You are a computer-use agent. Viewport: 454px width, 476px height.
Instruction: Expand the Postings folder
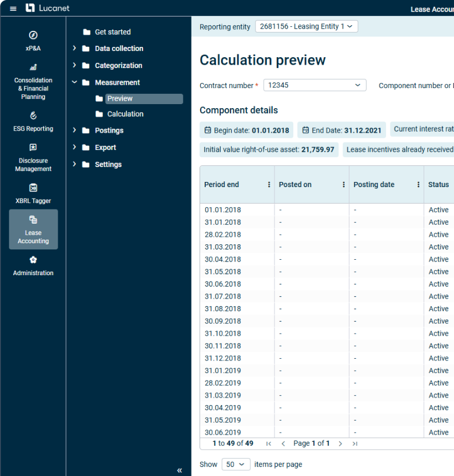pos(74,130)
